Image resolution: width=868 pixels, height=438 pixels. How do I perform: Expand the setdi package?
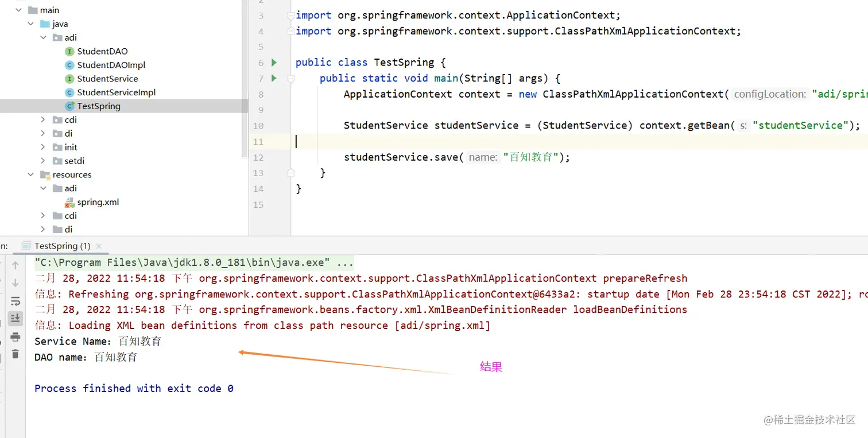(x=43, y=161)
